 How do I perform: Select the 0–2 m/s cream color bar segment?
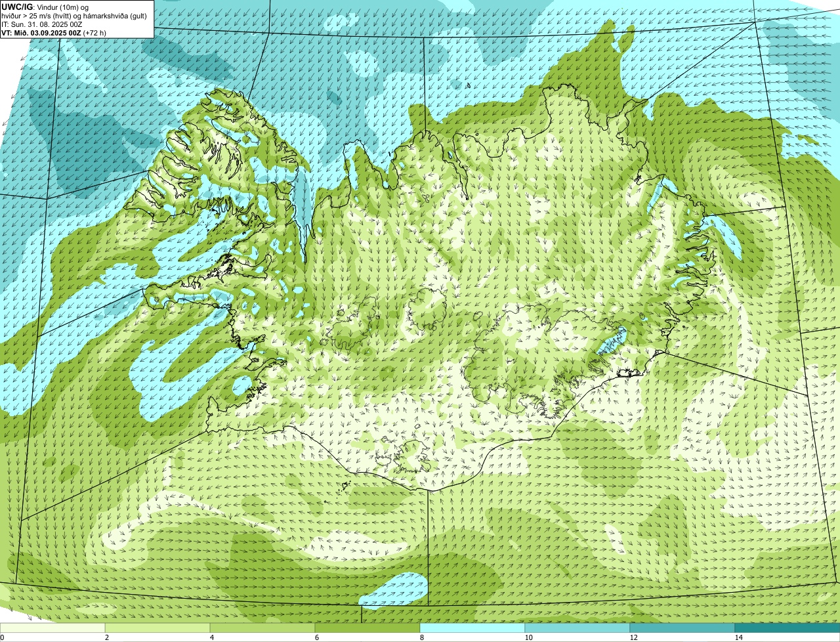tap(52, 628)
